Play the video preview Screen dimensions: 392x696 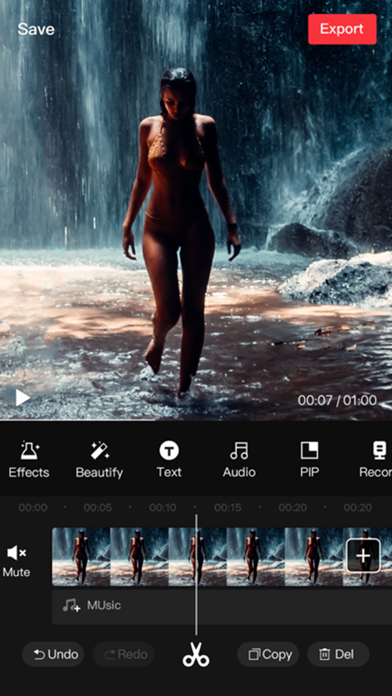point(23,398)
